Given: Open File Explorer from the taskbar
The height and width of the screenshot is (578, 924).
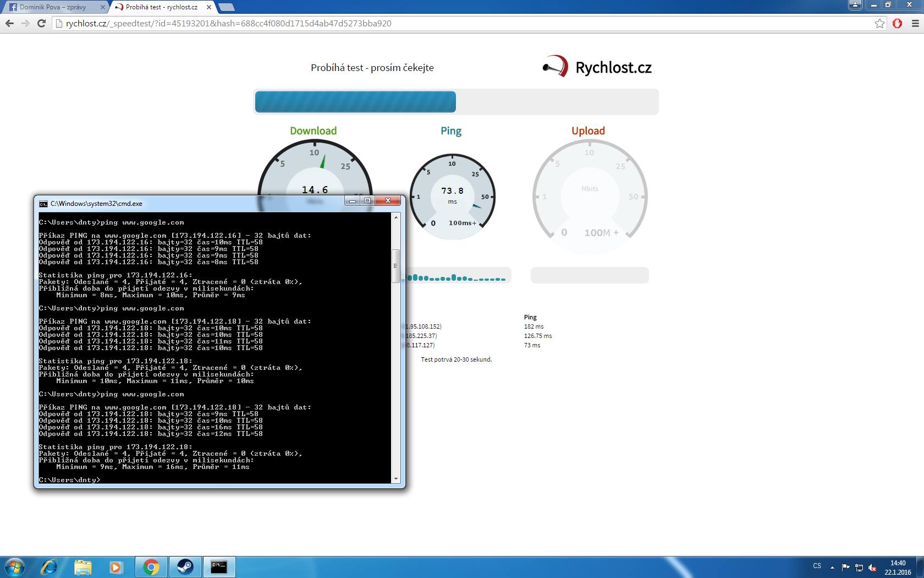Looking at the screenshot, I should [83, 567].
